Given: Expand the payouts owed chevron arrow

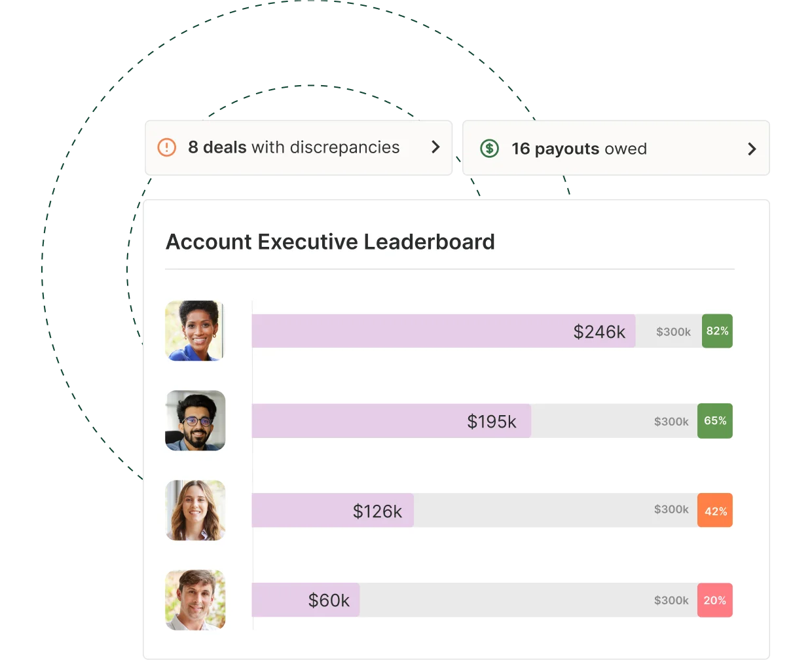Looking at the screenshot, I should point(752,149).
